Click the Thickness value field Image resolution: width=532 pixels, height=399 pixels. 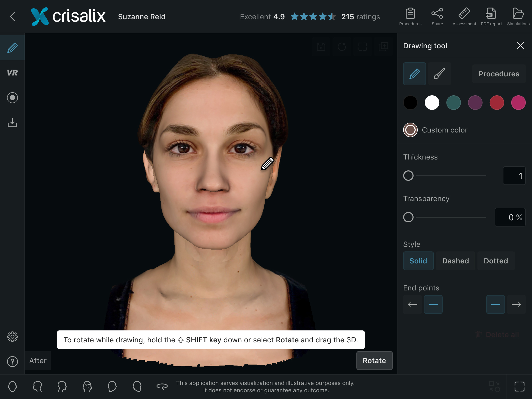point(514,176)
